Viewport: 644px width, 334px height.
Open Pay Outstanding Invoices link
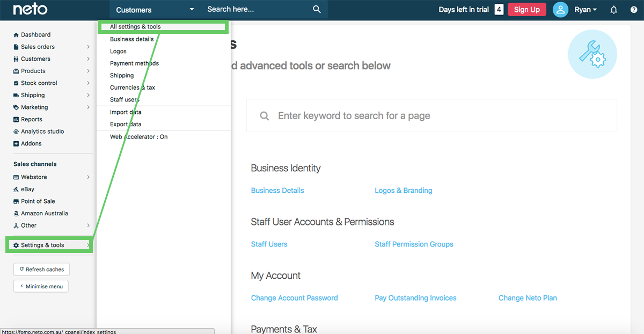[415, 298]
